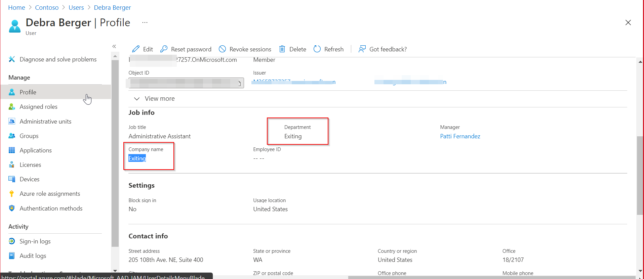Click the Delete trash can icon
644x279 pixels.
point(282,49)
